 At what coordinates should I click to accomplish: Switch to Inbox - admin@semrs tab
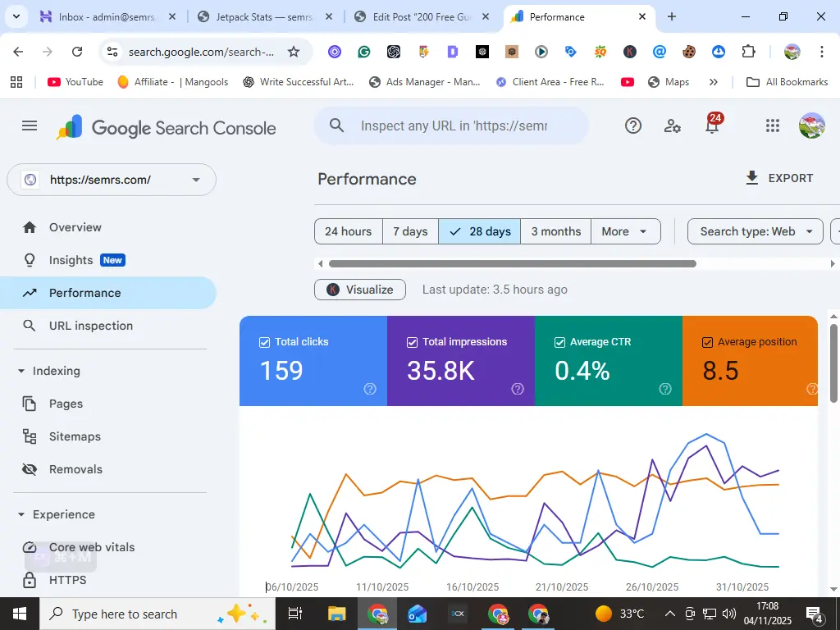107,16
